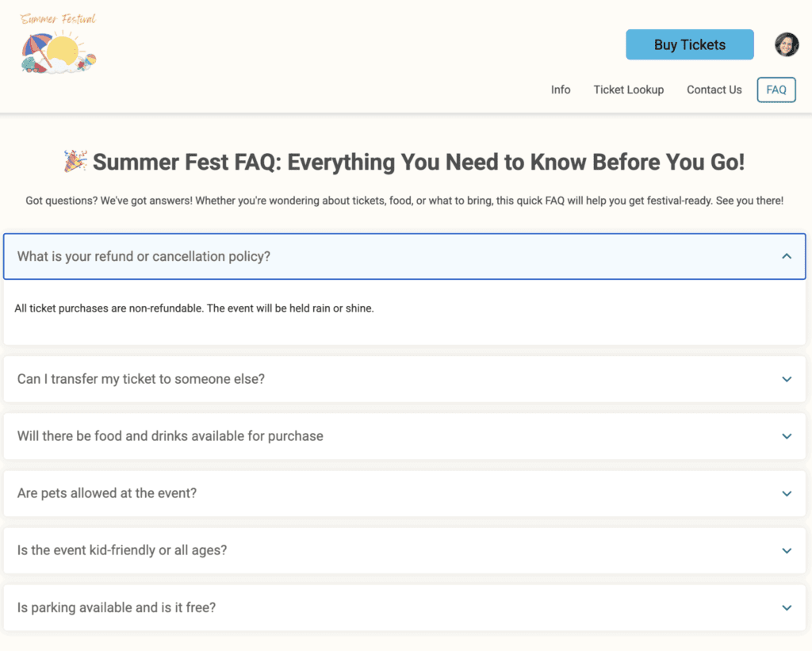This screenshot has width=812, height=651.
Task: Expand the kid-friendly chevron arrow
Action: click(787, 550)
